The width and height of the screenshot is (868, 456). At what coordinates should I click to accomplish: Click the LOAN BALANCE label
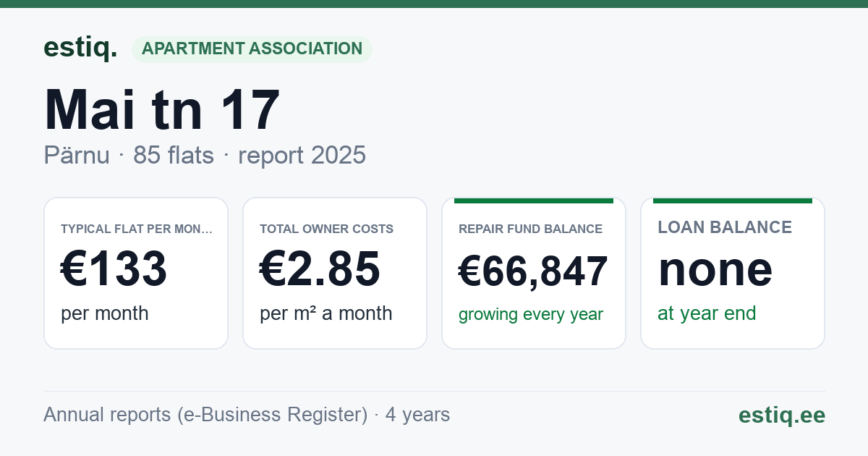click(725, 227)
